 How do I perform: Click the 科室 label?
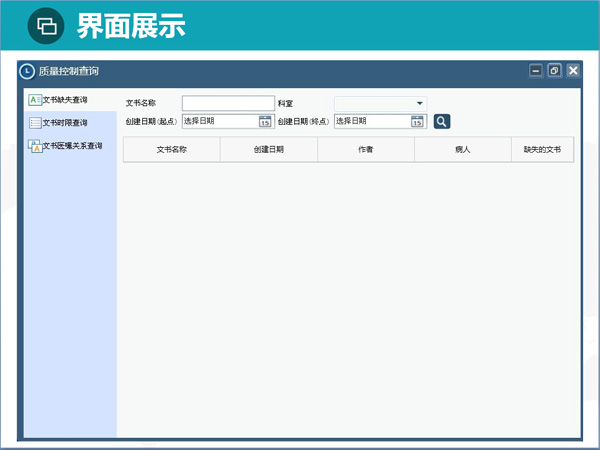285,104
